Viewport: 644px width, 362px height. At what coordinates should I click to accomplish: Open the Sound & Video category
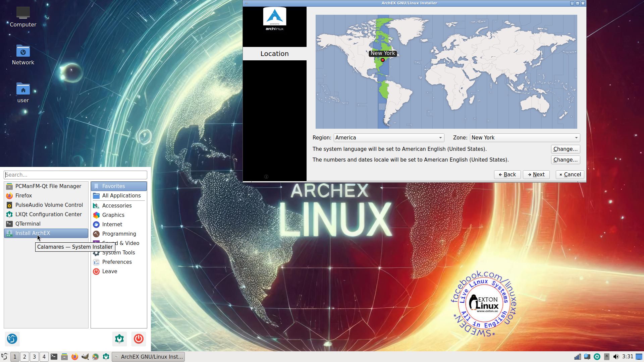pos(119,243)
